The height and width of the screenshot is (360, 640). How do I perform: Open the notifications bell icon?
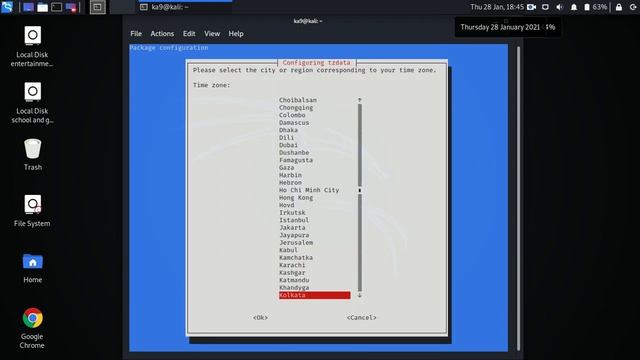coord(573,7)
